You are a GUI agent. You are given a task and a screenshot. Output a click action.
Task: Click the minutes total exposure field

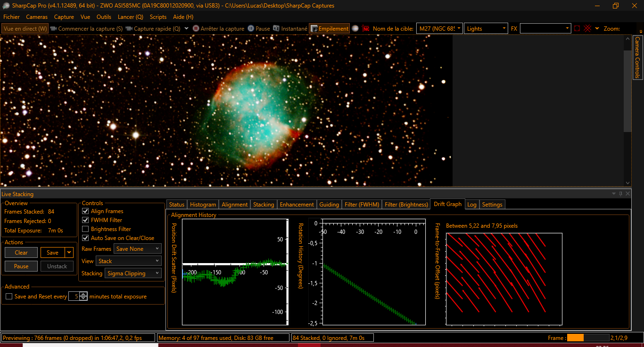click(x=74, y=297)
